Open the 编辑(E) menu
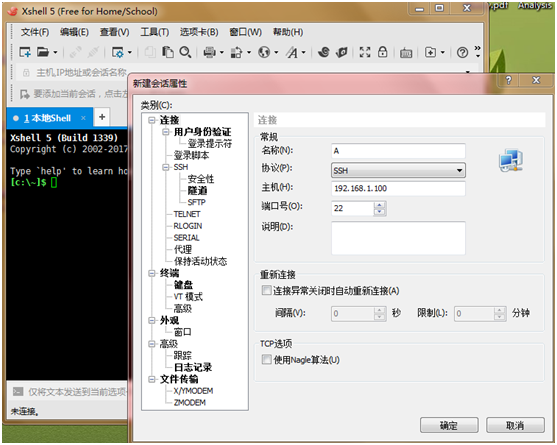Image resolution: width=557 pixels, height=445 pixels. click(74, 32)
